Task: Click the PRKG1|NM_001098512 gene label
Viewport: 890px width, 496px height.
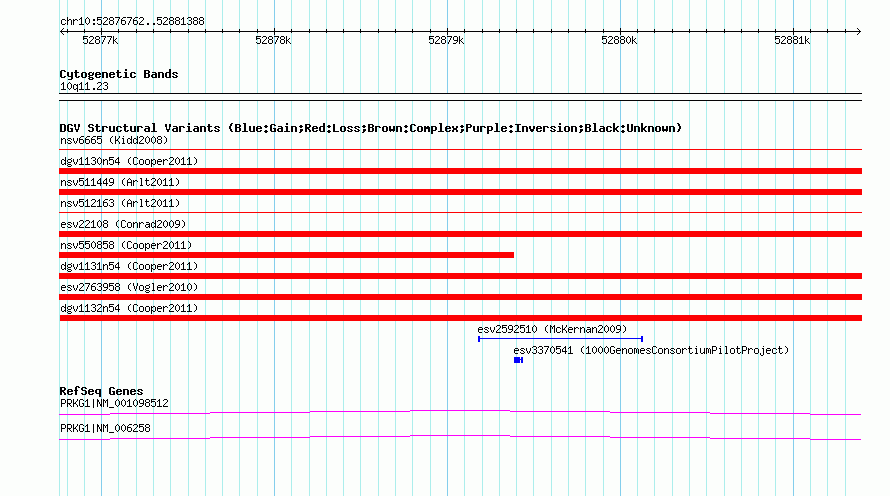Action: 114,403
